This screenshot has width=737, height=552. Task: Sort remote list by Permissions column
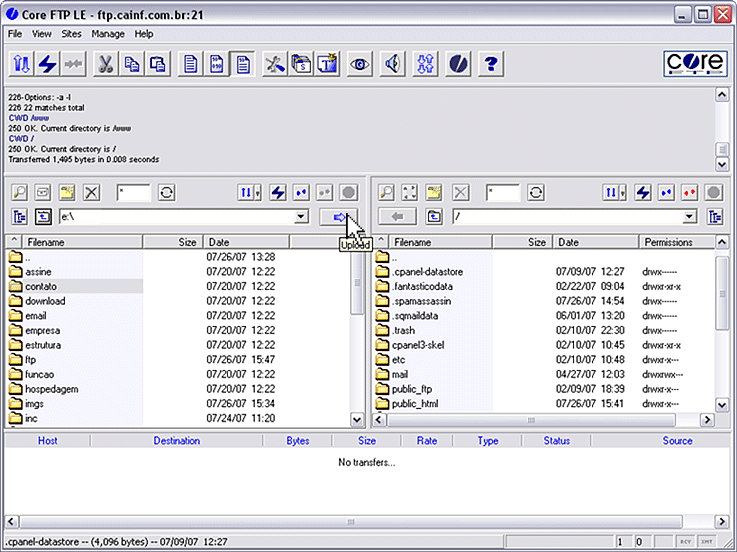click(677, 242)
